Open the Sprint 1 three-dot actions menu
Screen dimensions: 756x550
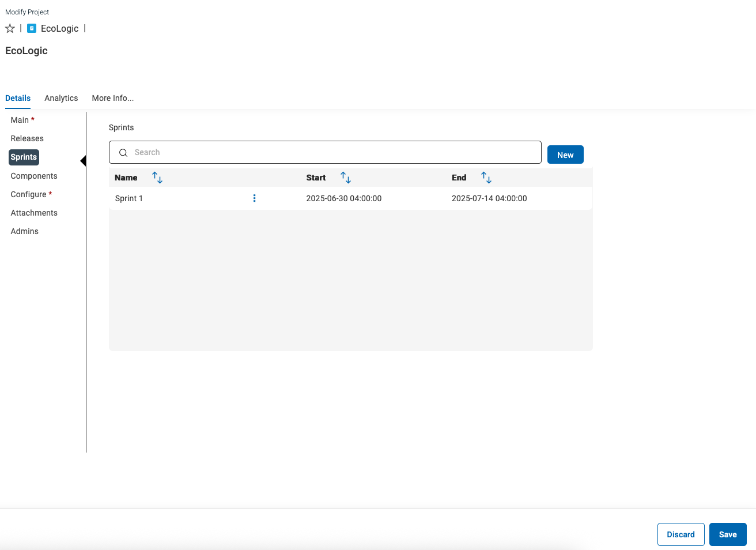click(254, 198)
